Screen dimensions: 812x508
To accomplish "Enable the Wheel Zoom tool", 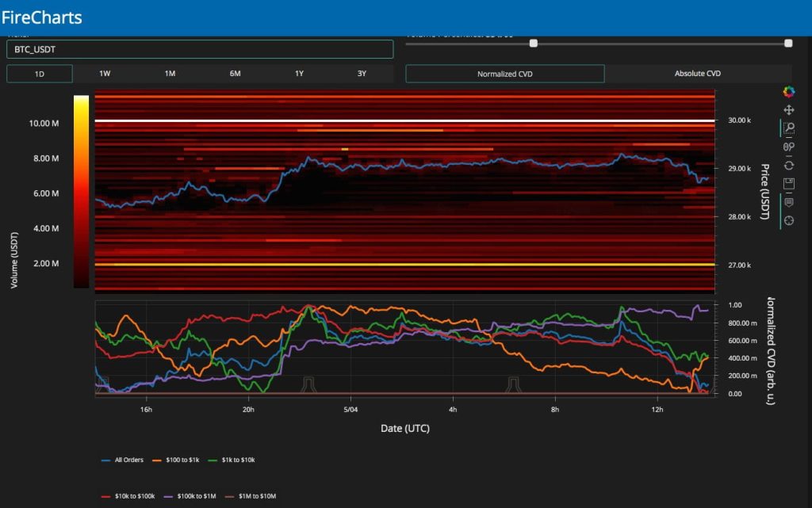I will point(788,147).
